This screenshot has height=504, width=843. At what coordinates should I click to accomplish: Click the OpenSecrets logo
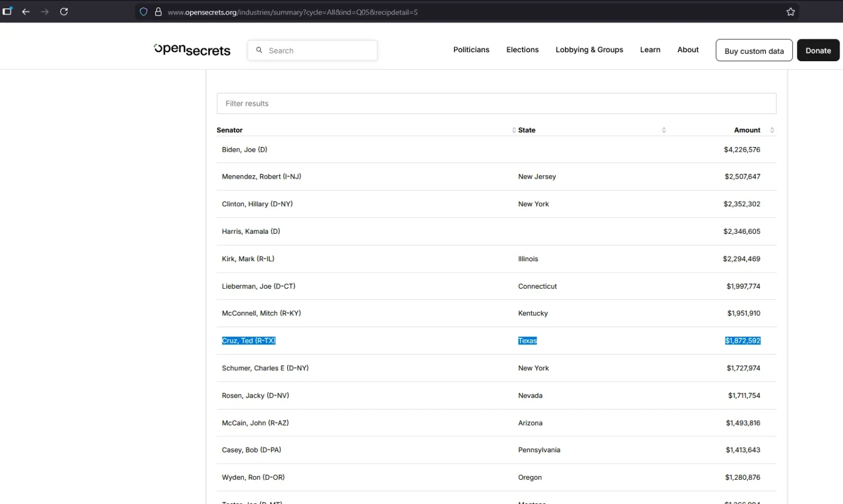click(x=192, y=50)
